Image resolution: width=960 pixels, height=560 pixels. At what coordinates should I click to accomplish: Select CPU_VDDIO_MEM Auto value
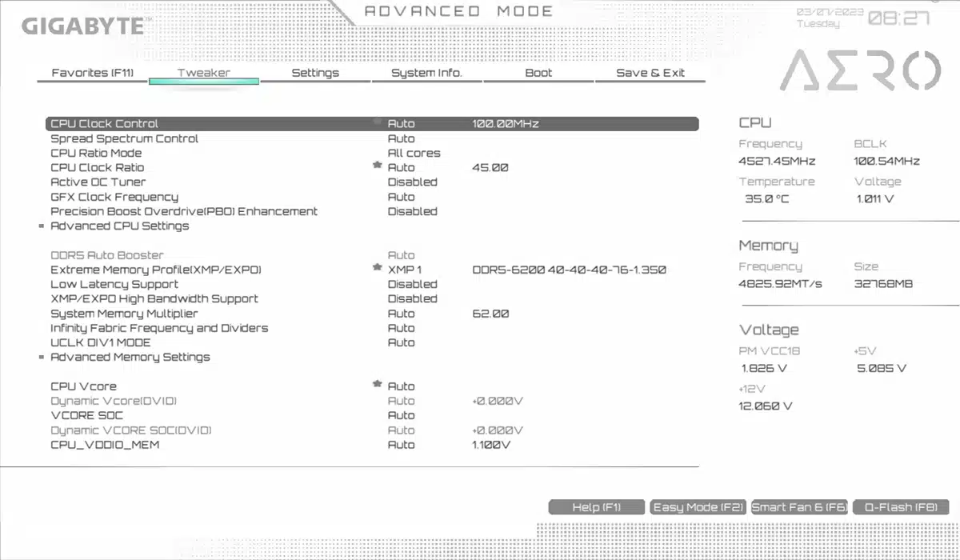402,445
